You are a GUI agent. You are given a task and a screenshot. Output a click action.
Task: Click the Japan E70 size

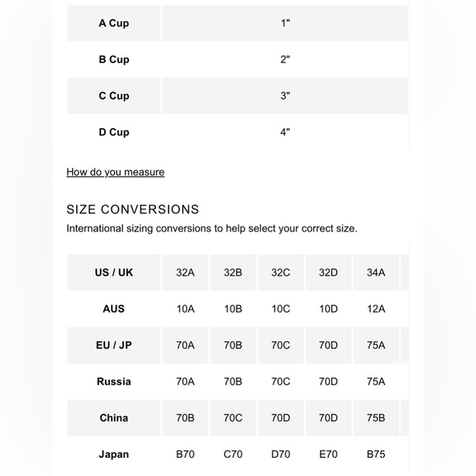pyautogui.click(x=328, y=455)
